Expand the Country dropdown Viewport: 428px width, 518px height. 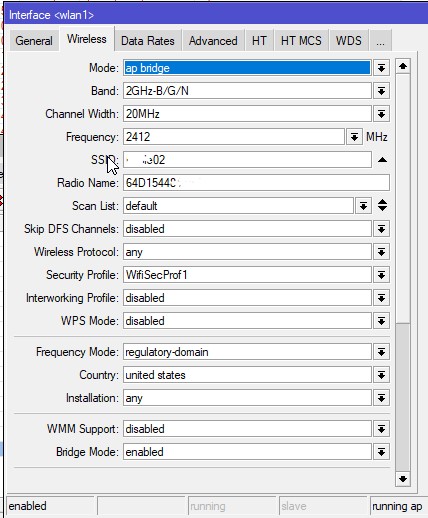(381, 375)
